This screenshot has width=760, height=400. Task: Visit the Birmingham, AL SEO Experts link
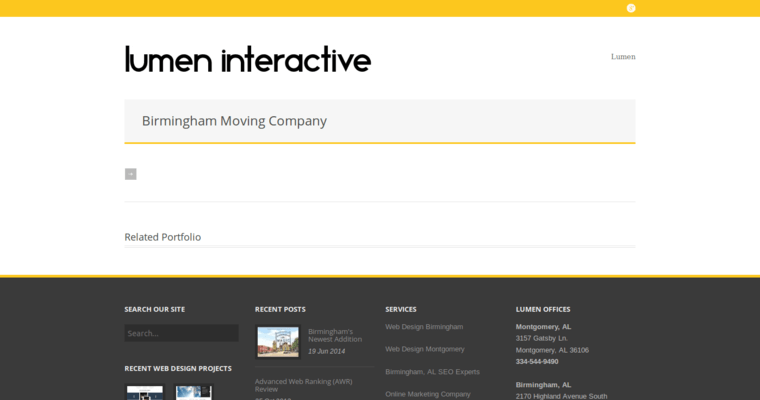pyautogui.click(x=432, y=372)
